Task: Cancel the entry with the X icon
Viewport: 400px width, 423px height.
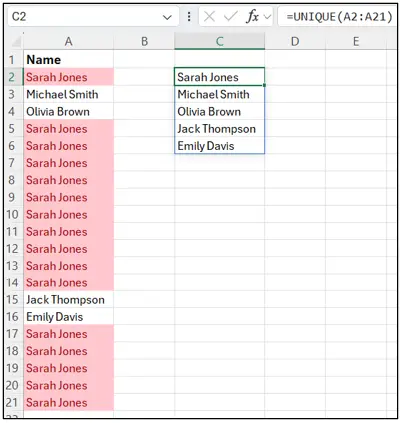Action: click(x=209, y=16)
